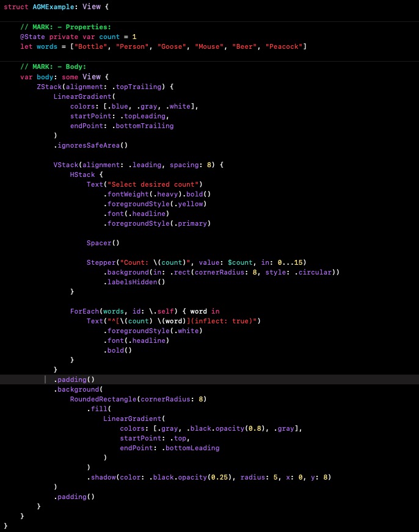Image resolution: width=419 pixels, height=532 pixels.
Task: Click "startPoint: .topLeading," line
Action: [120, 116]
